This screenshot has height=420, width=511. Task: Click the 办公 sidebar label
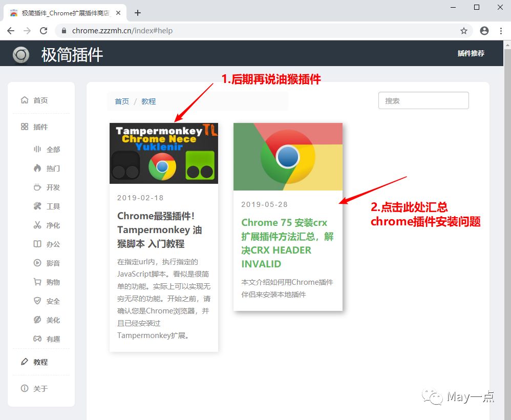click(x=53, y=244)
